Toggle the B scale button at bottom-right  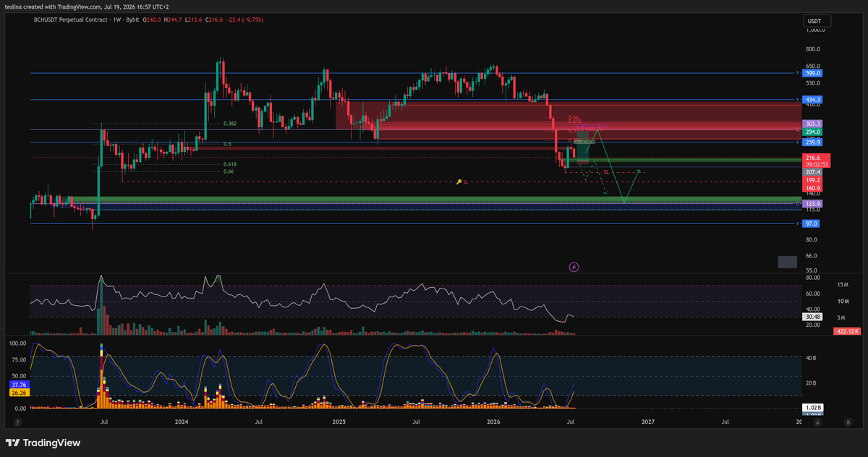click(847, 421)
